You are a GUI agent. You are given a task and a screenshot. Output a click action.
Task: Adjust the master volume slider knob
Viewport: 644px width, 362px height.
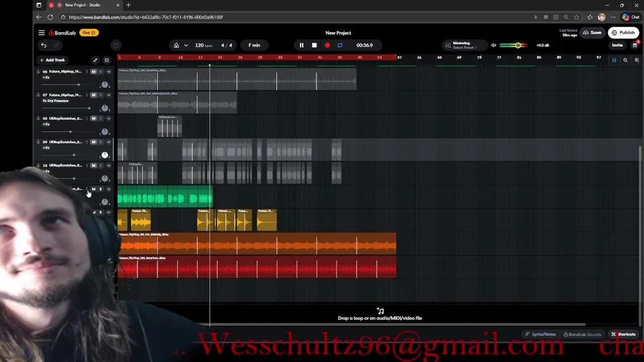[518, 45]
